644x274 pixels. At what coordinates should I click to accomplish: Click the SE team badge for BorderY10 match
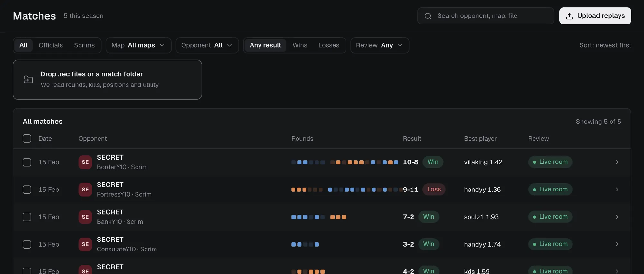(85, 162)
